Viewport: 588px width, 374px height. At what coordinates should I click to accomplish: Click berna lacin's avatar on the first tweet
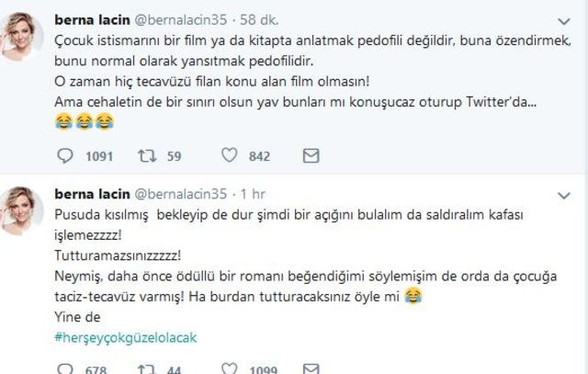[x=22, y=35]
